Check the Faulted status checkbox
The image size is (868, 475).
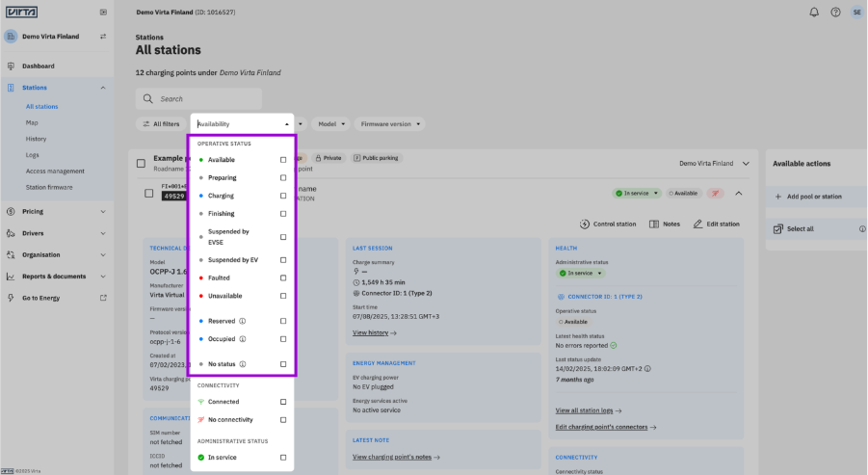283,277
